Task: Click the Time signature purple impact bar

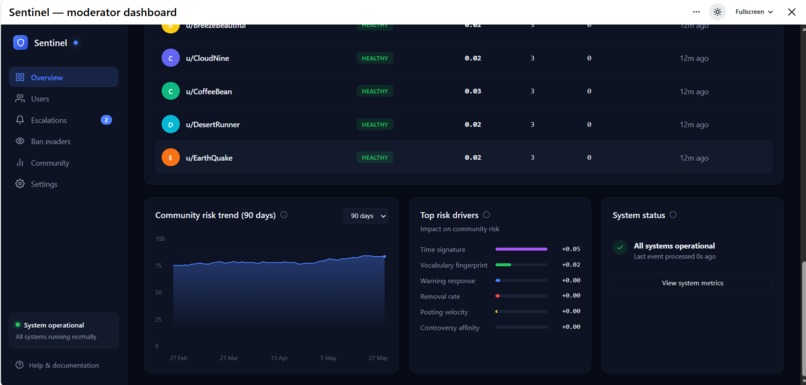Action: pos(521,249)
